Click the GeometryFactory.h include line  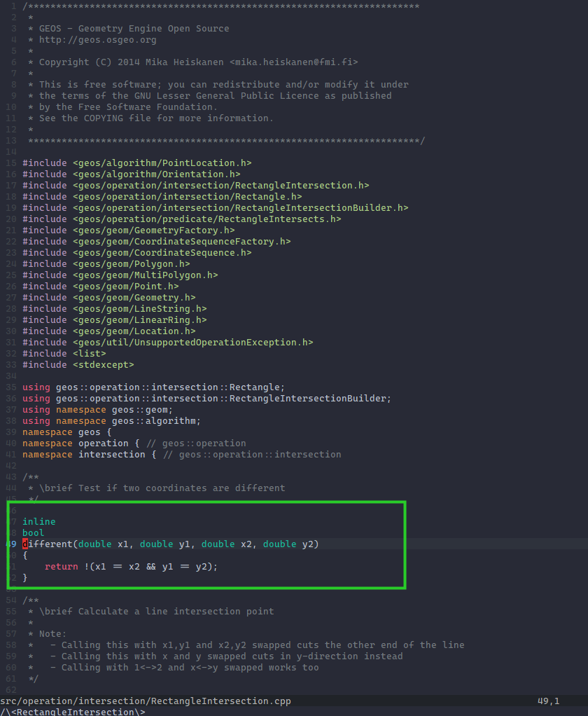(129, 230)
